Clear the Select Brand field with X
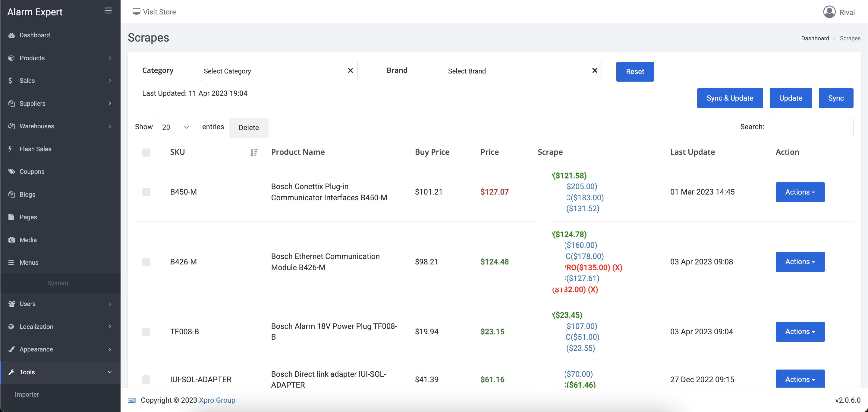The height and width of the screenshot is (412, 868). [594, 70]
